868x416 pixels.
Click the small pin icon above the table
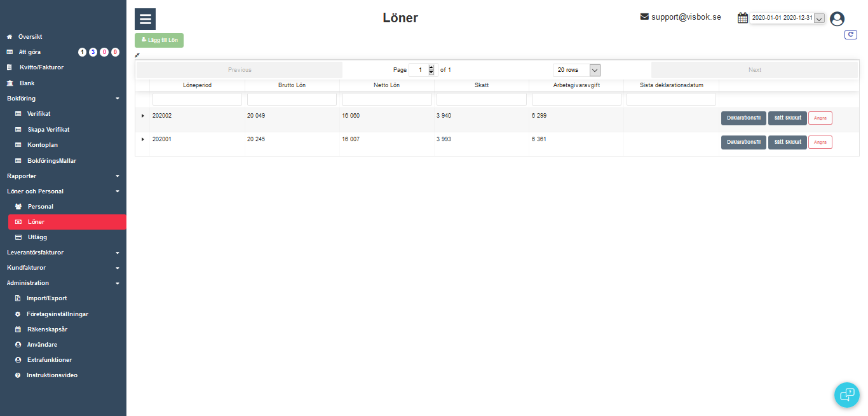click(x=137, y=55)
